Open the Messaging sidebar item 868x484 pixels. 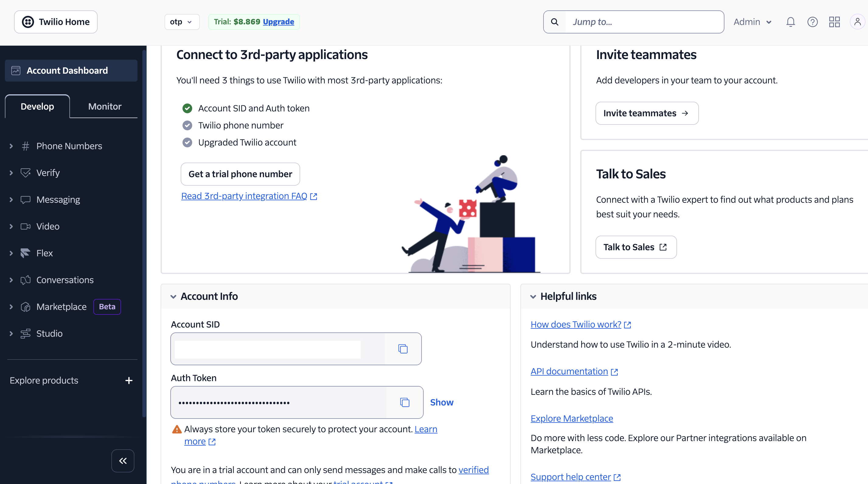(x=58, y=200)
